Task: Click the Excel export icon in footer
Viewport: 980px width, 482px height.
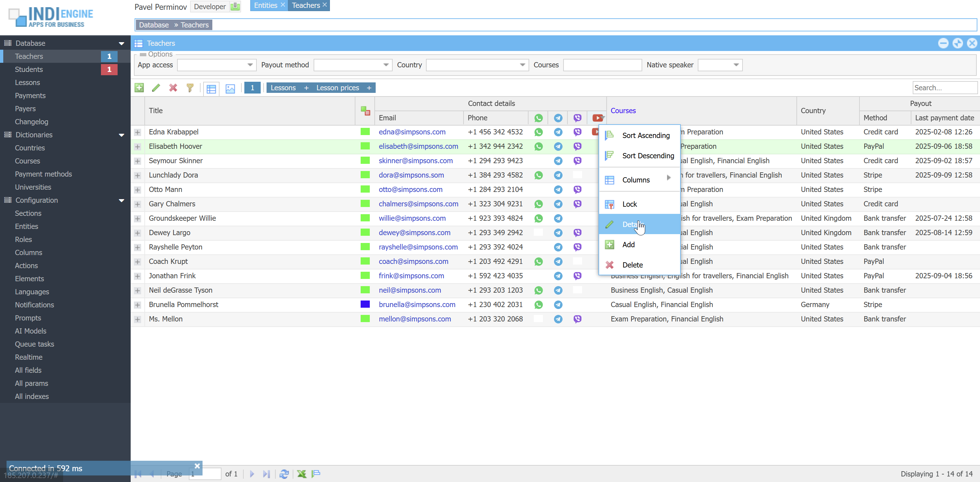Action: pos(301,473)
